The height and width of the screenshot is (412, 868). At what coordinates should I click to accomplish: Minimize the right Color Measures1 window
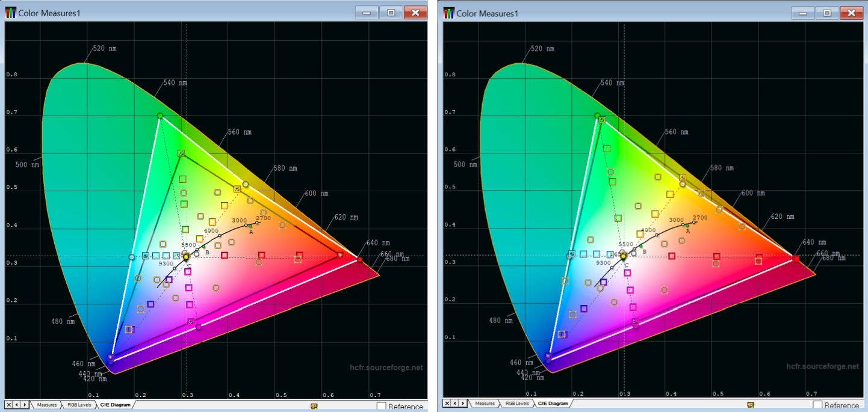coord(804,13)
